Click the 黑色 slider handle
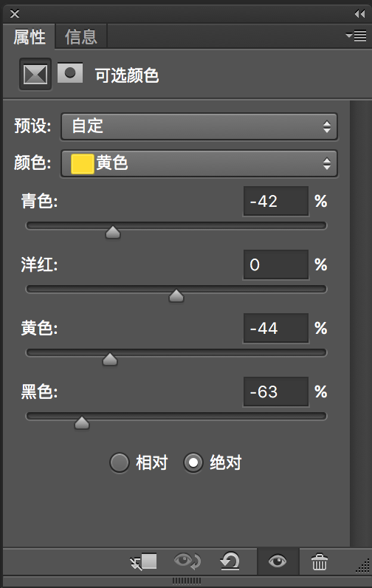372x588 pixels. click(x=82, y=423)
